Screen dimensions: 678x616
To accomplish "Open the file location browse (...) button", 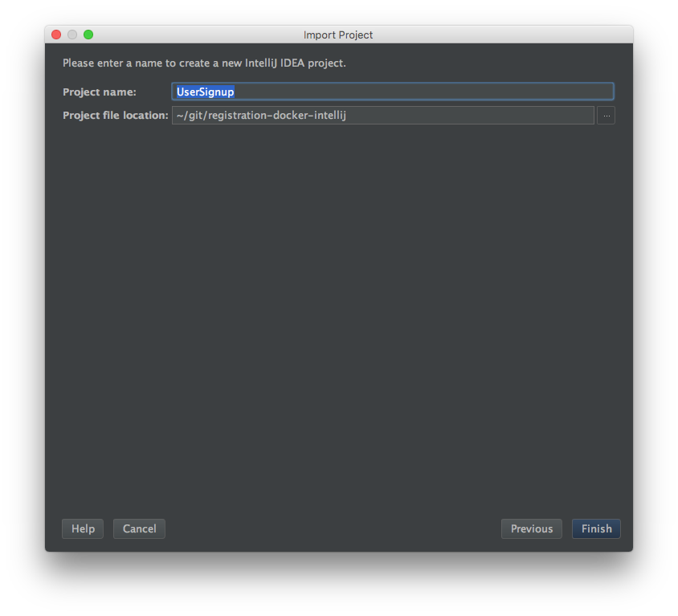I will pos(606,116).
